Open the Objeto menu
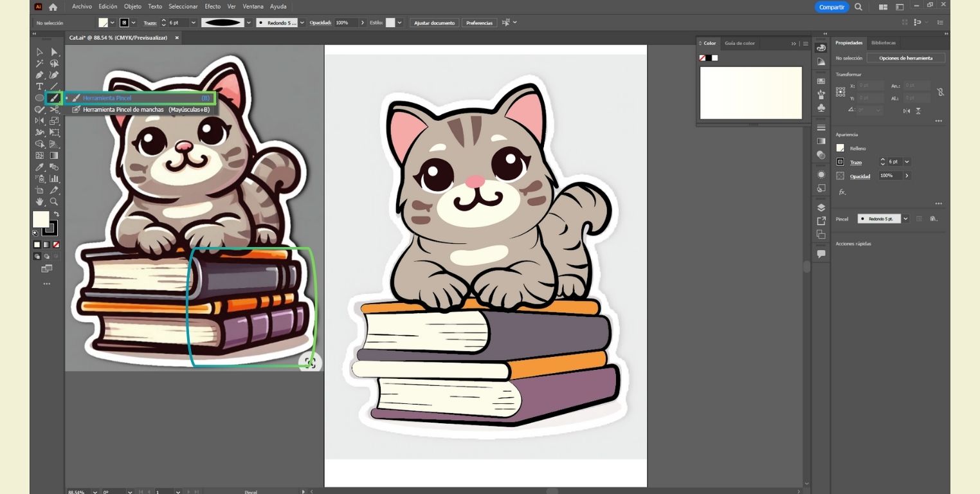980x494 pixels. point(132,6)
